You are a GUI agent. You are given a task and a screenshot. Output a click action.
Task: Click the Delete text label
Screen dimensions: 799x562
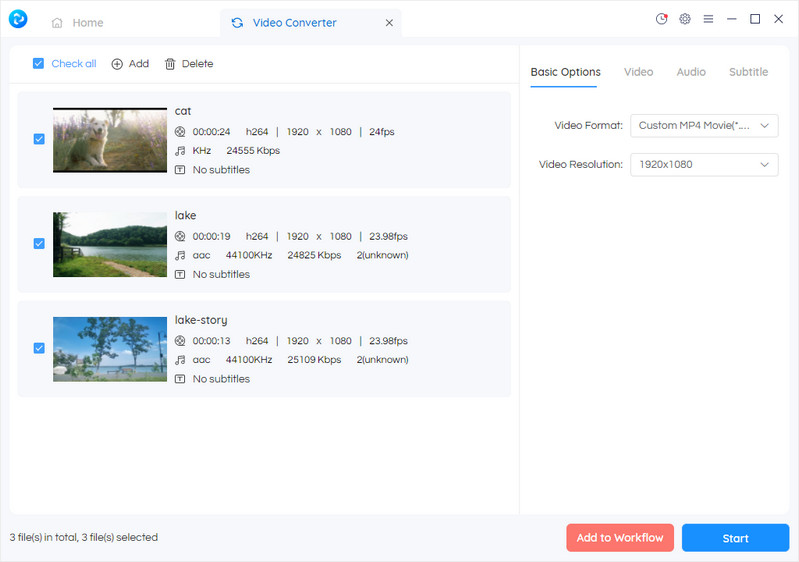[x=198, y=64]
